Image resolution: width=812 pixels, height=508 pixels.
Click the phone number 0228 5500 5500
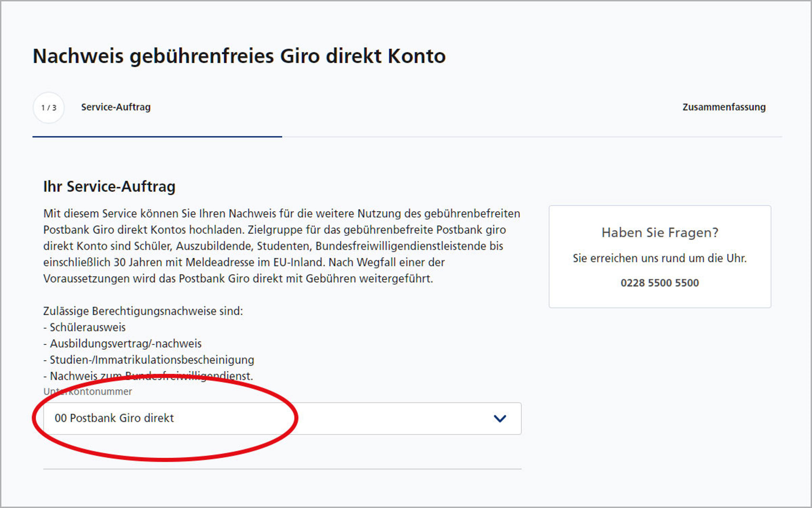click(x=660, y=283)
